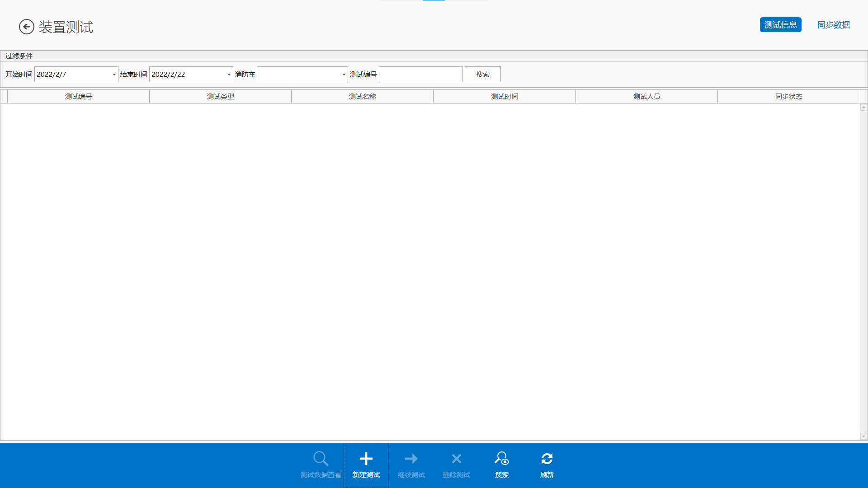Click the 搜索 icon in bottom toolbar
Image resolution: width=868 pixels, height=488 pixels.
tap(502, 459)
